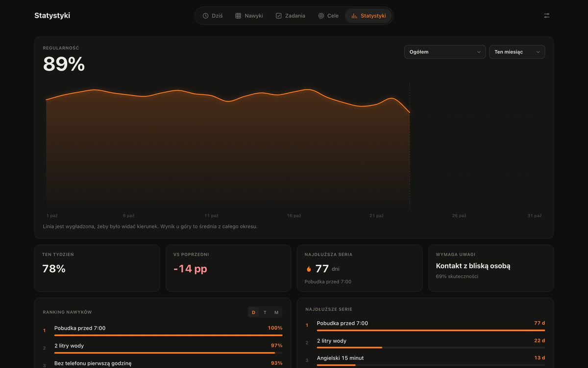Click the 2 litry wody ranking progress bar

[x=169, y=353]
